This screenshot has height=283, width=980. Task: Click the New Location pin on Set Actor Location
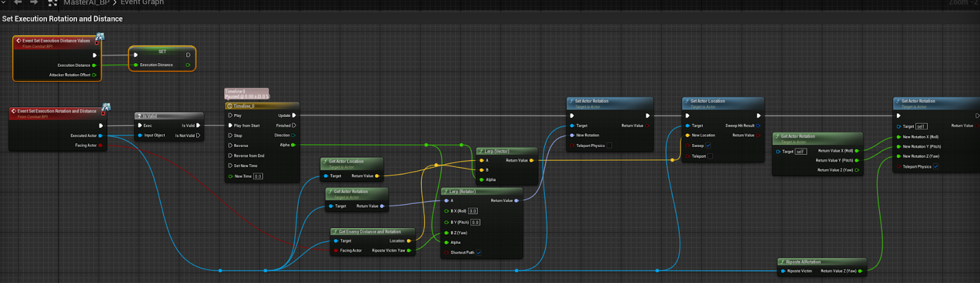pos(688,135)
